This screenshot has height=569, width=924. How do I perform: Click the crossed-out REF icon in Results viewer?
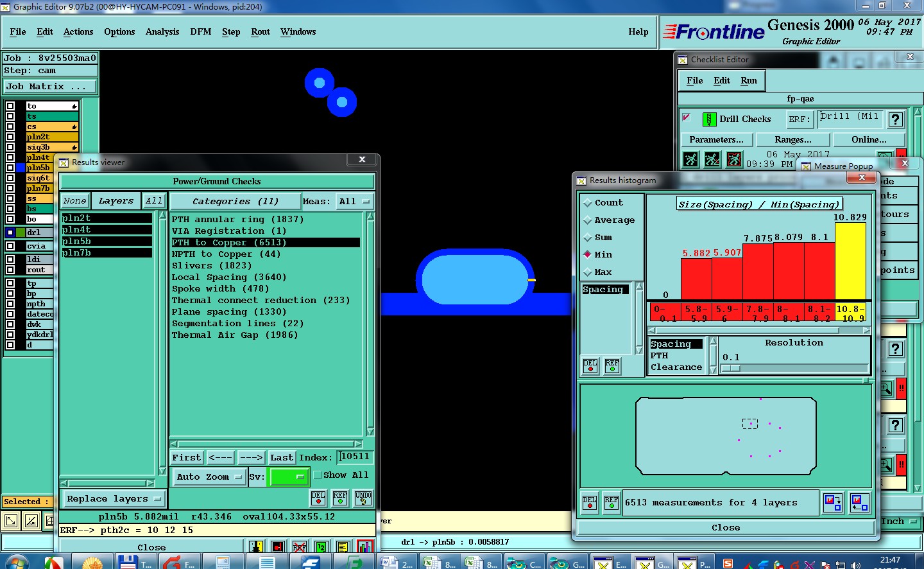coord(300,547)
